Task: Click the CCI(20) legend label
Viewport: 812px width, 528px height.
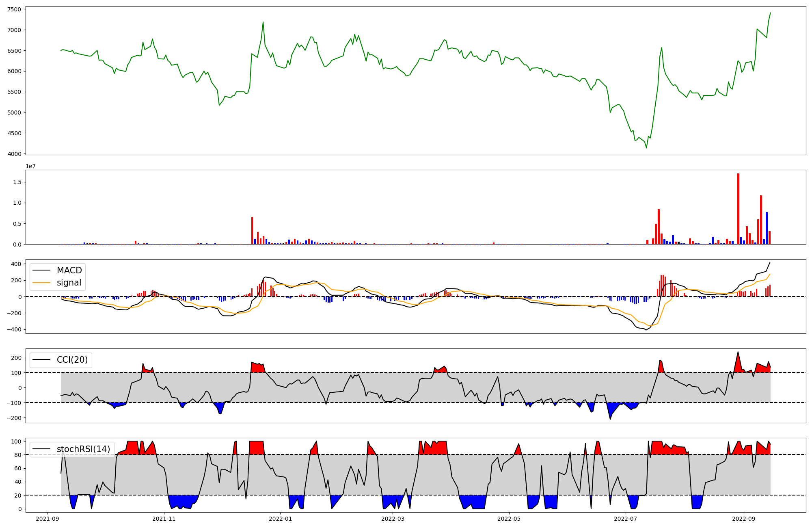Action: 72,360
